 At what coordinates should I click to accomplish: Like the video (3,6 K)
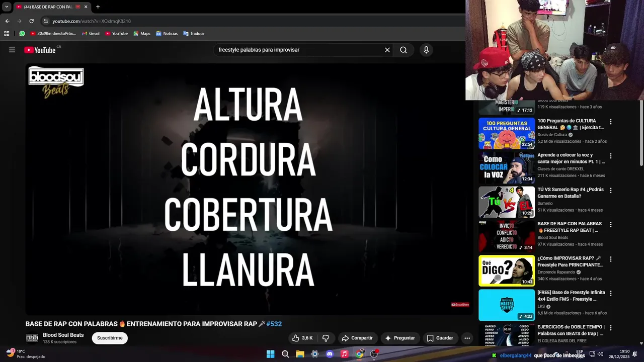(x=302, y=338)
